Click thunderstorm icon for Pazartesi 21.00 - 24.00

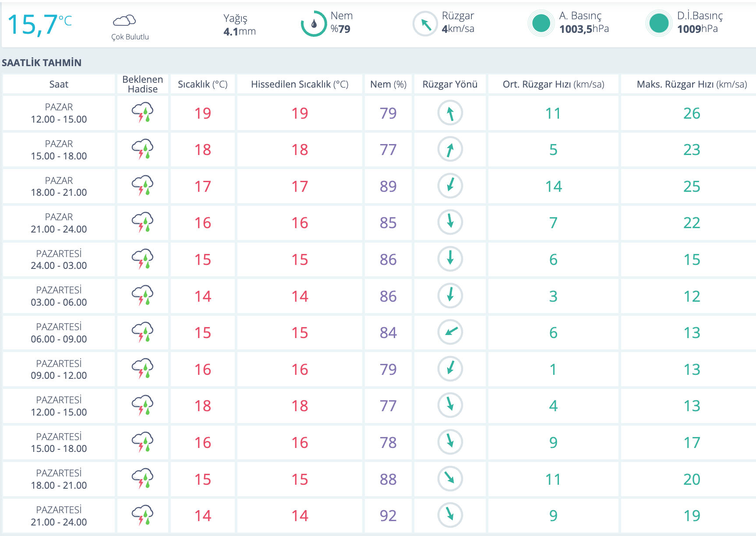tap(142, 515)
